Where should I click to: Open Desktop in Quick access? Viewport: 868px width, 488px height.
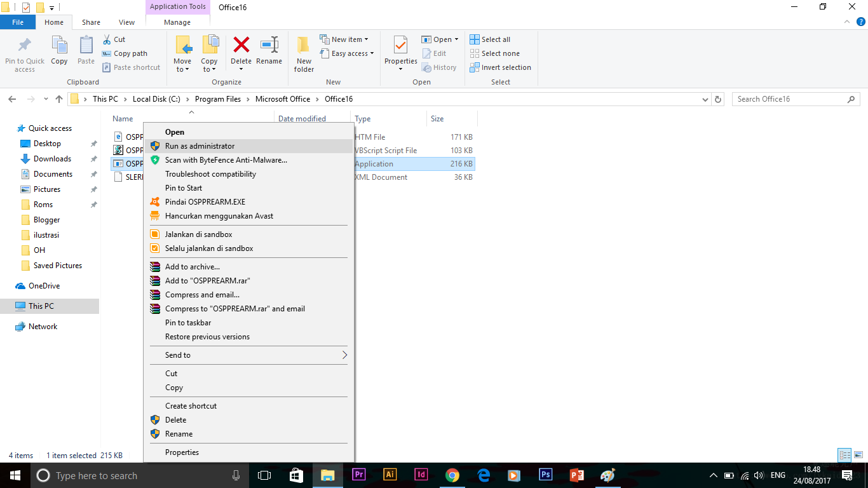pos(47,144)
